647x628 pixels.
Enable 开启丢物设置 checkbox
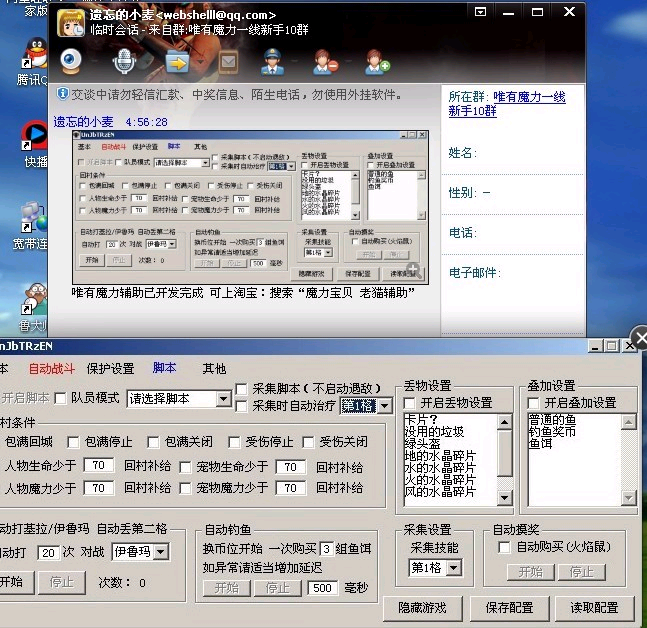point(409,403)
